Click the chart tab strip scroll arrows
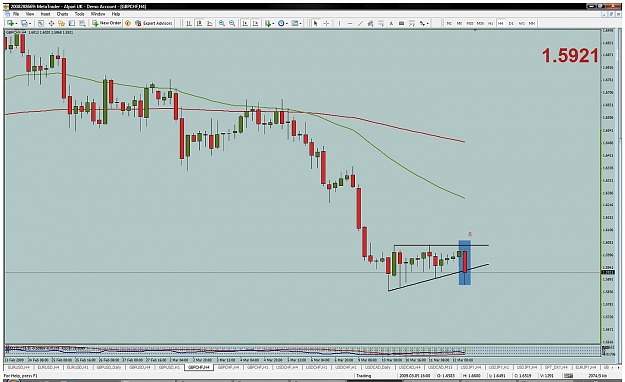This screenshot has width=625, height=382. click(x=616, y=367)
